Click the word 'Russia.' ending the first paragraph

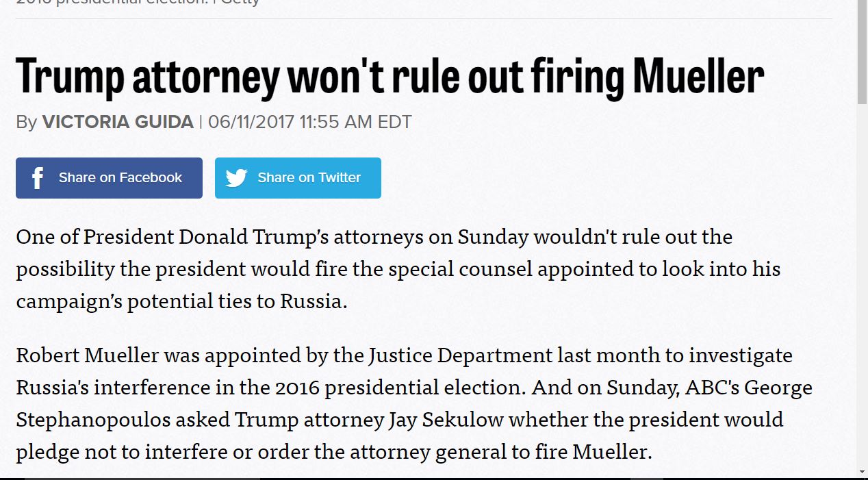[314, 301]
